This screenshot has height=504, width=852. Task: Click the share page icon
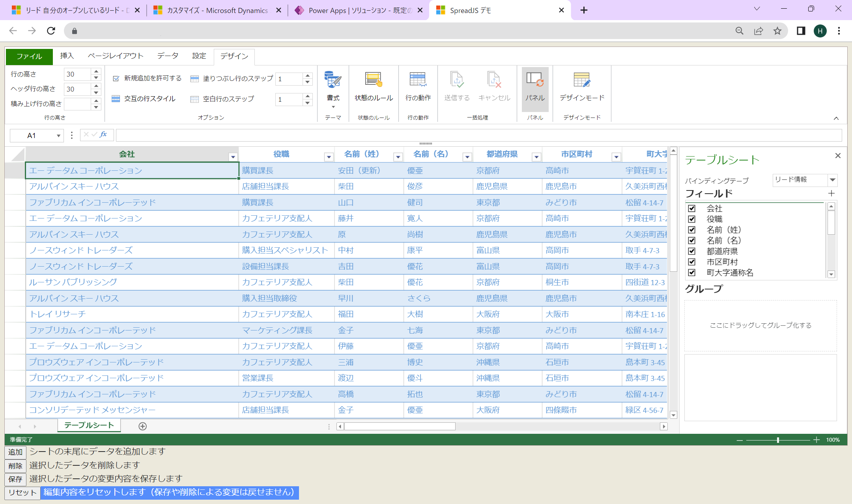[x=759, y=31]
